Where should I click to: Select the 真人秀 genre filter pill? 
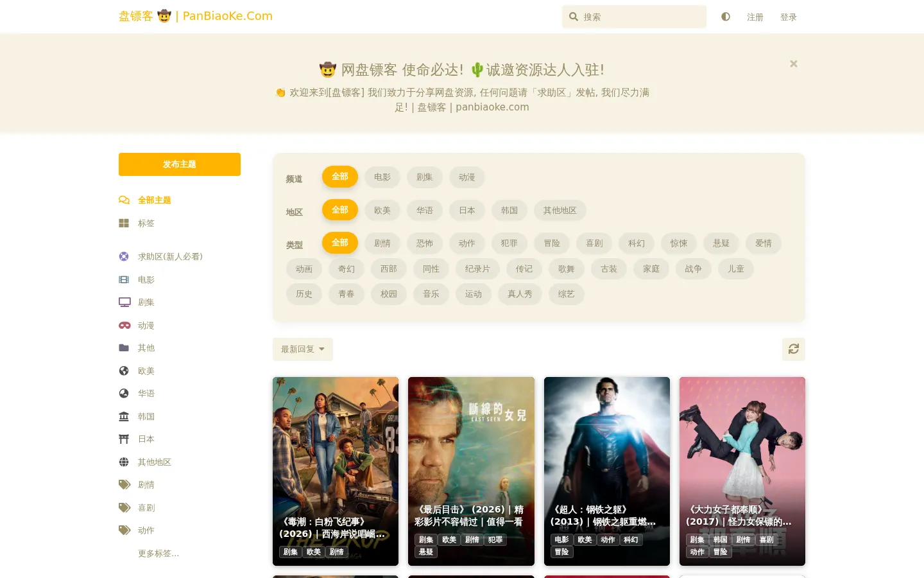520,294
